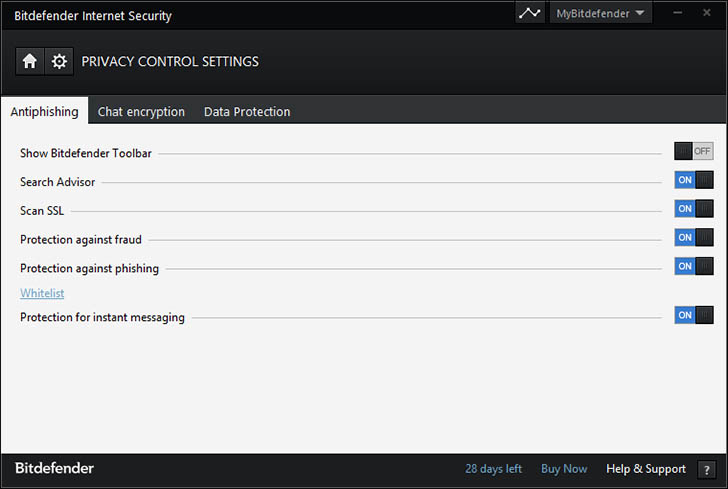Click the question mark help icon
Image resolution: width=728 pixels, height=489 pixels.
[x=706, y=470]
